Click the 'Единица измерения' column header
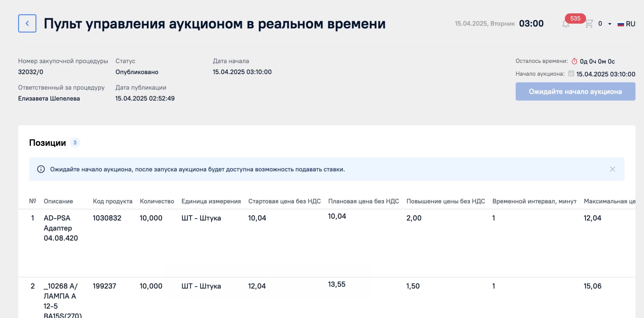Image resolution: width=644 pixels, height=318 pixels. click(x=211, y=201)
